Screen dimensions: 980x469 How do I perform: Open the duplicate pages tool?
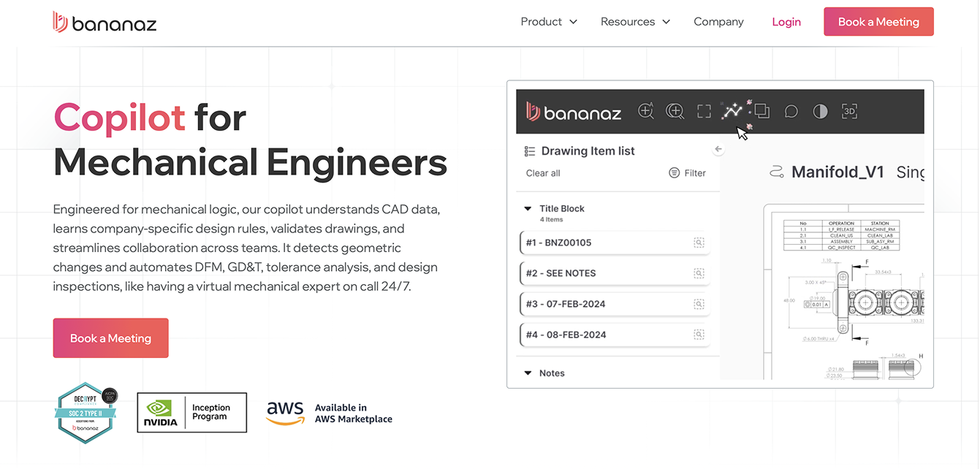tap(761, 111)
